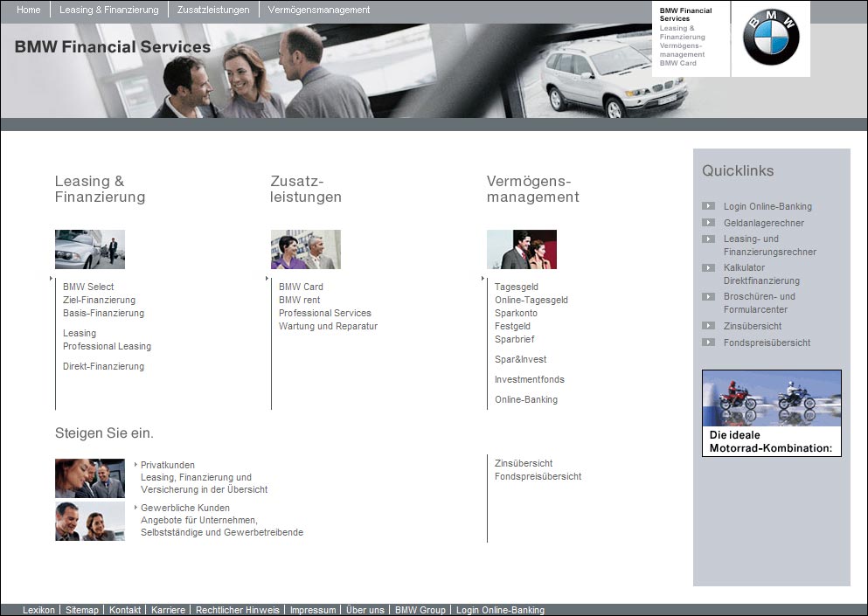
Task: Open Sparkonto link
Action: pyautogui.click(x=516, y=314)
